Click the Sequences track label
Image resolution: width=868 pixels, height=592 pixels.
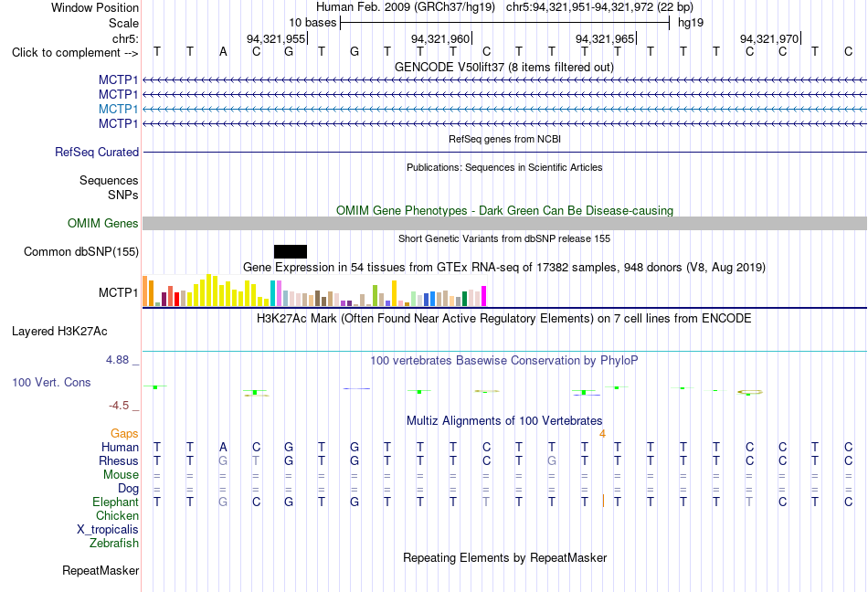coord(109,180)
